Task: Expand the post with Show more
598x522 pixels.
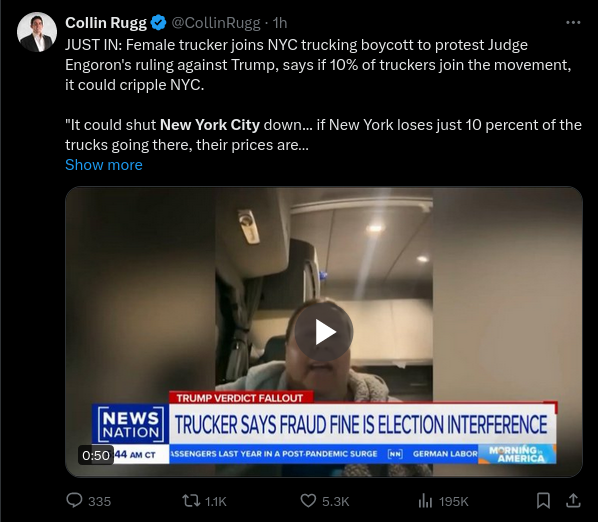Action: 104,165
